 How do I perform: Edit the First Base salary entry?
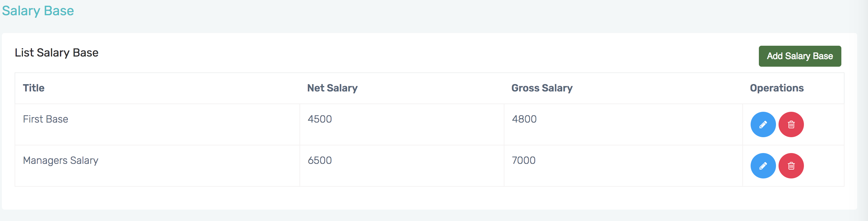point(763,124)
